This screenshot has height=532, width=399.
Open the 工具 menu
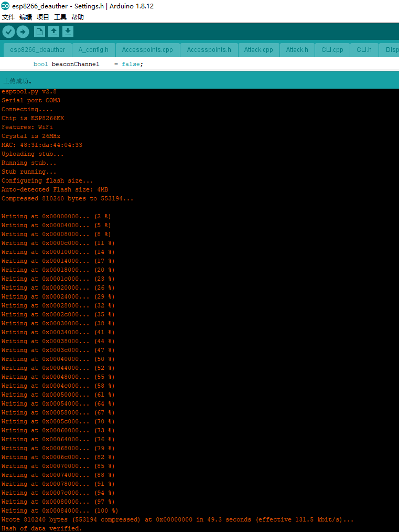click(x=60, y=17)
